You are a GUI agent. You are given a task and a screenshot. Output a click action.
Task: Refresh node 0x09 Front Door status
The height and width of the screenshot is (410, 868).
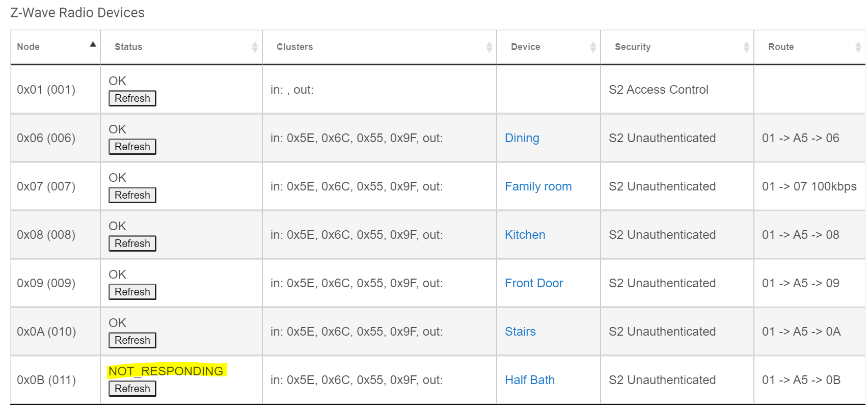coord(132,292)
